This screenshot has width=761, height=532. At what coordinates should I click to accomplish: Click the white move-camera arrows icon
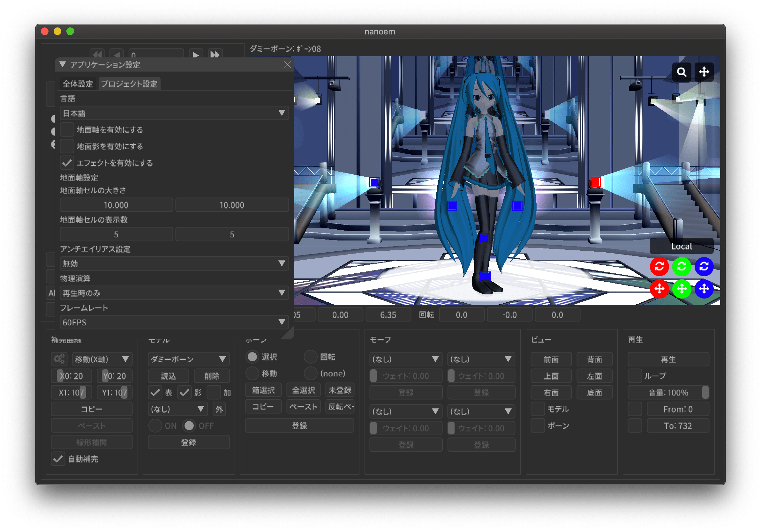pyautogui.click(x=704, y=72)
